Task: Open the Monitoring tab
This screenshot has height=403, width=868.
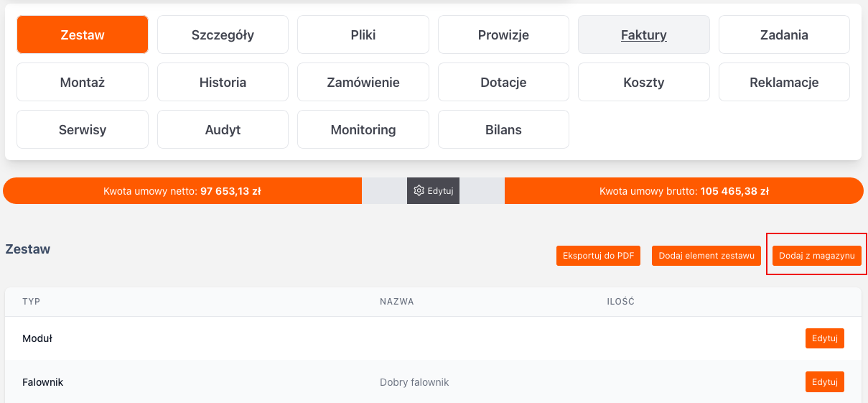Action: pyautogui.click(x=363, y=130)
